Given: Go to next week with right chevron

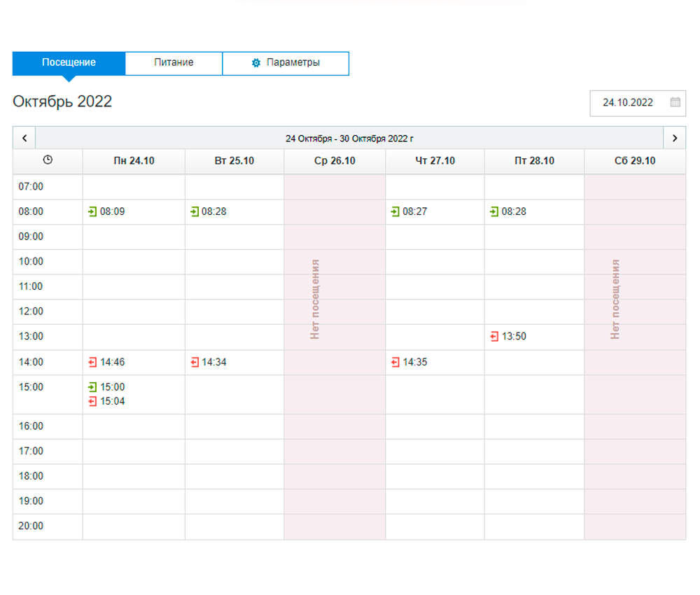Looking at the screenshot, I should (675, 138).
